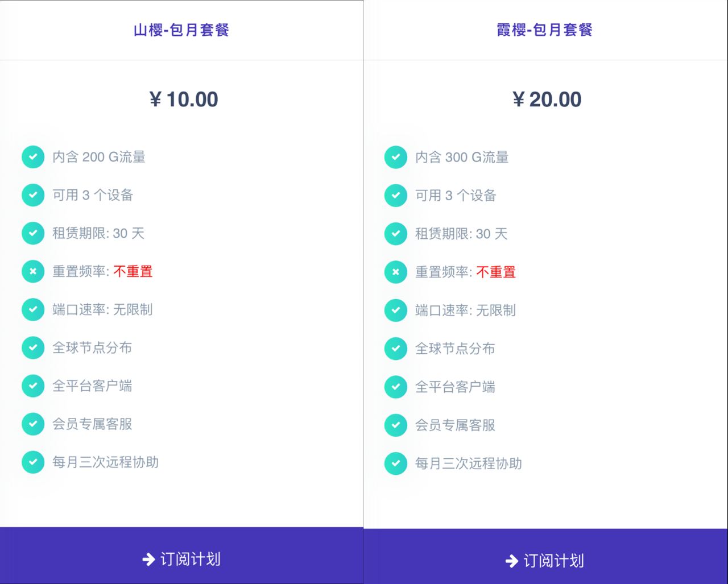728x584 pixels.
Task: Click the X icon beside 霞樱 重置频率
Action: point(396,272)
